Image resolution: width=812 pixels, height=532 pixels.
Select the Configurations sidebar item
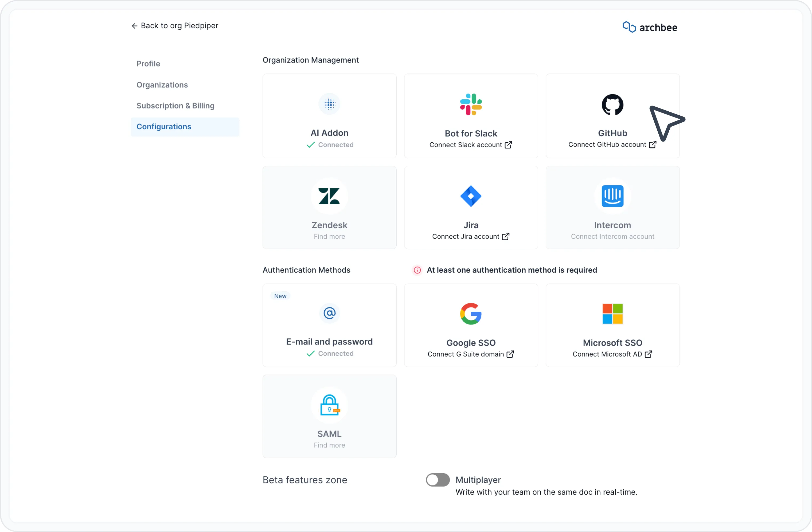pos(185,127)
